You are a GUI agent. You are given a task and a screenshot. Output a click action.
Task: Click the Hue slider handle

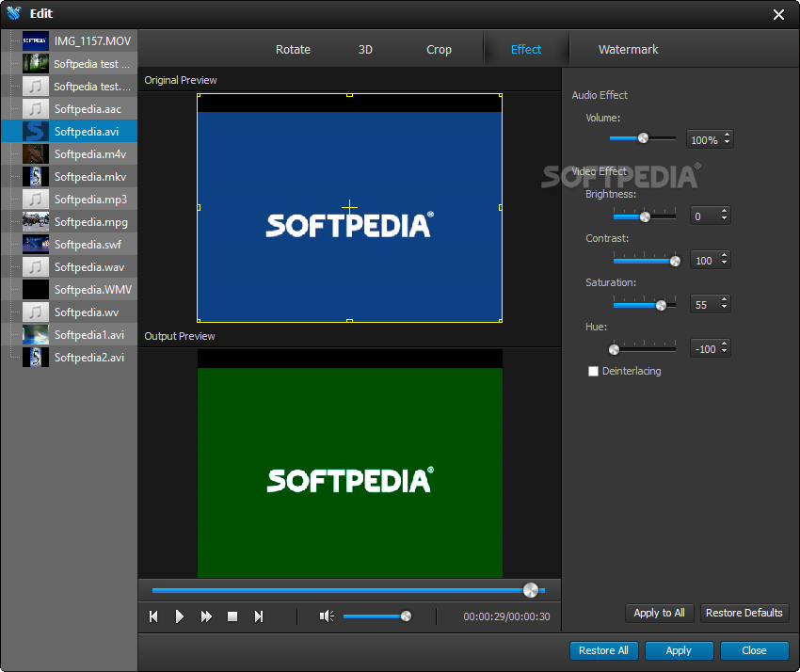(615, 349)
